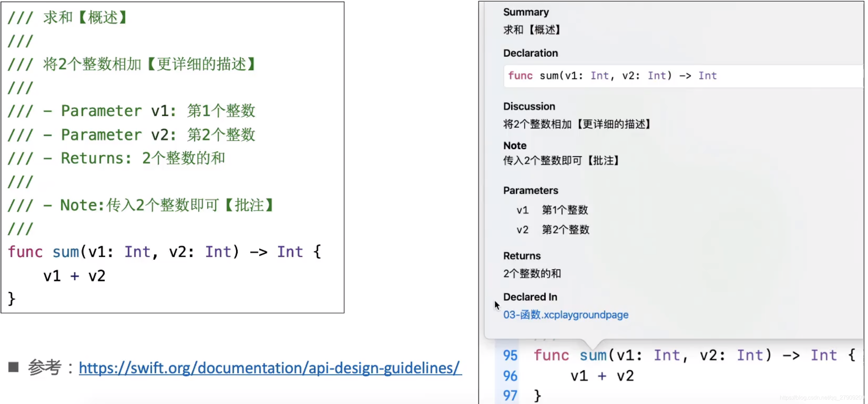Select the return type Int in the declaration
This screenshot has height=404, width=868.
click(708, 75)
